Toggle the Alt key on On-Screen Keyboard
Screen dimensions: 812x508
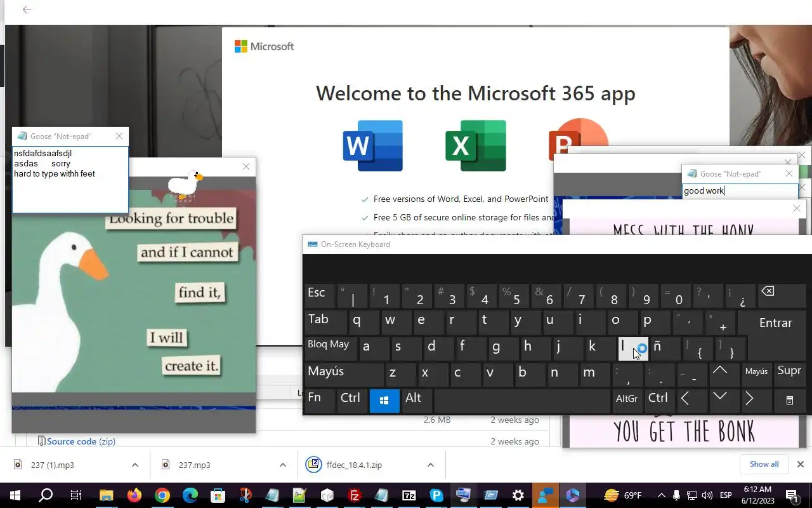[x=417, y=401]
